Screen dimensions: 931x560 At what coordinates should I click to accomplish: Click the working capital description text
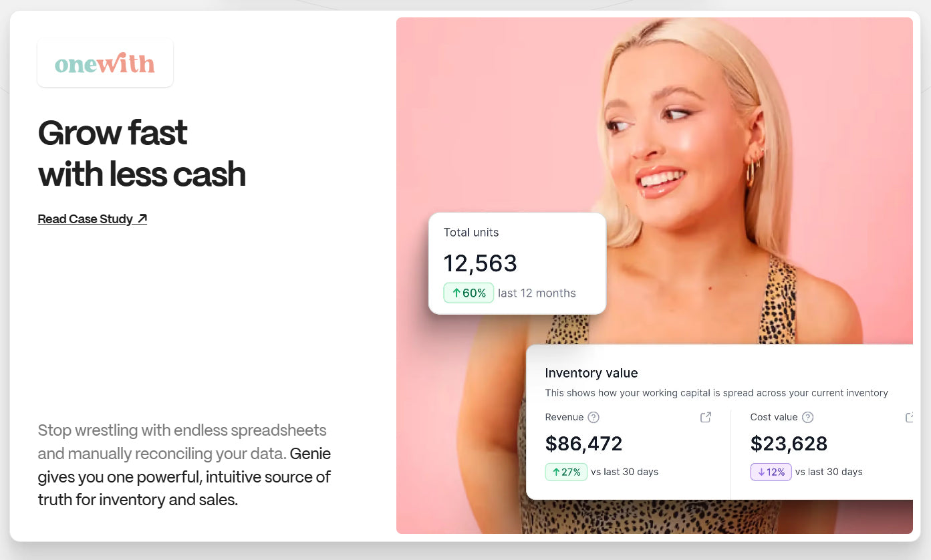(x=716, y=393)
